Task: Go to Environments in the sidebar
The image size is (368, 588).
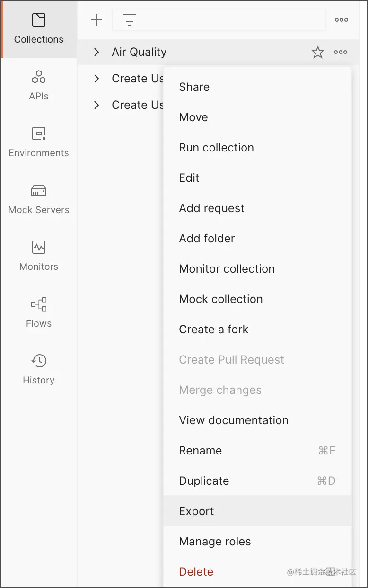Action: pos(39,143)
